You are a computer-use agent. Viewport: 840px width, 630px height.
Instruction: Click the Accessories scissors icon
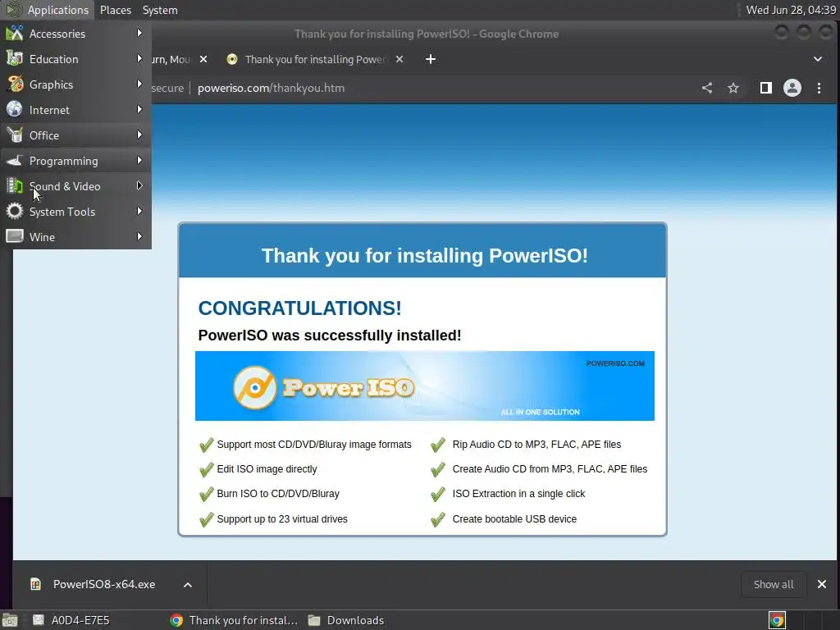point(15,33)
